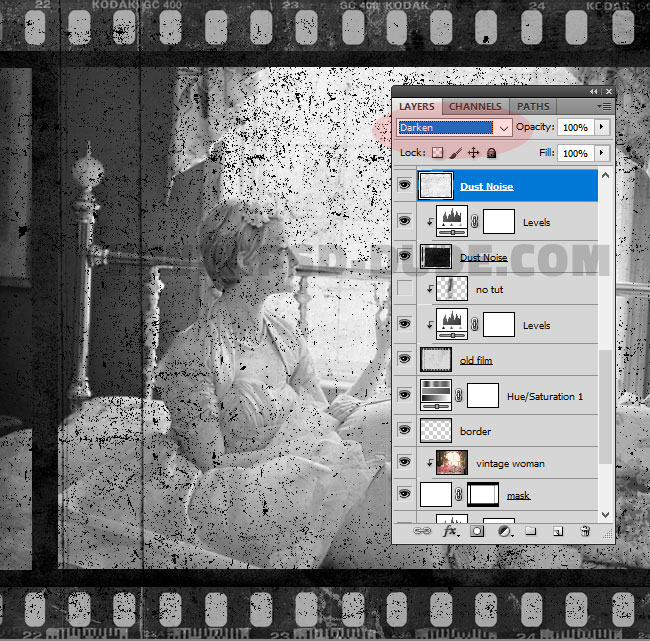This screenshot has height=641, width=650.
Task: Open the Fill slider arrow
Action: (601, 153)
